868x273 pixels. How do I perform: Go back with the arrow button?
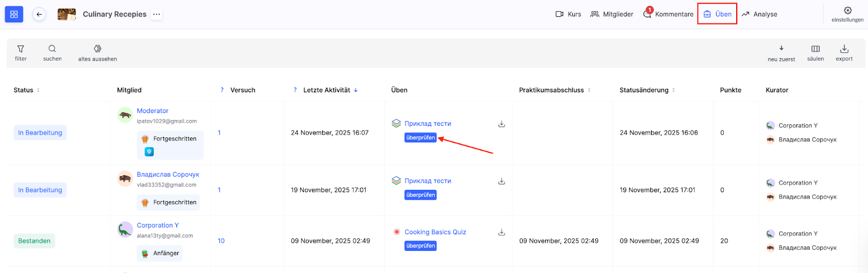click(39, 14)
